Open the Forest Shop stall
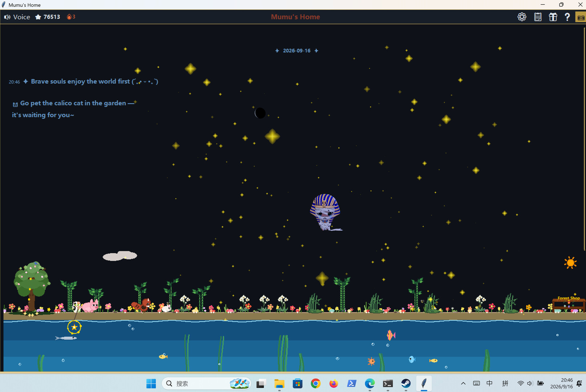586x392 pixels. 569,304
